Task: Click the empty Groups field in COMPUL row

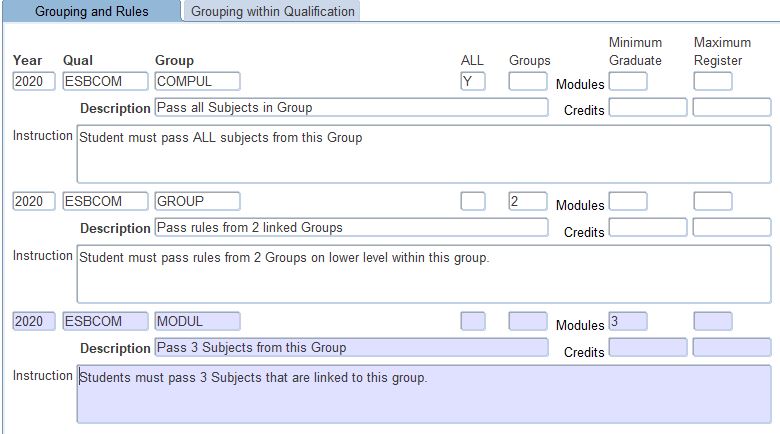Action: tap(527, 82)
